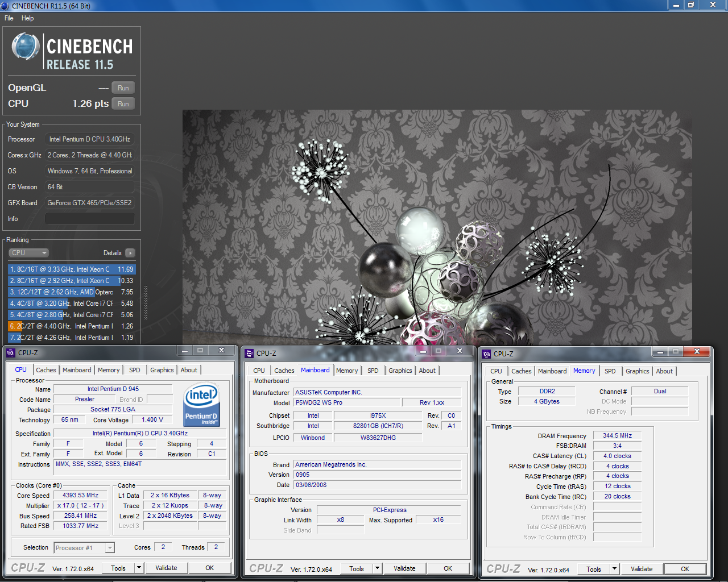728x582 pixels.
Task: Click the Cinebench title bar app icon
Action: tap(5, 6)
